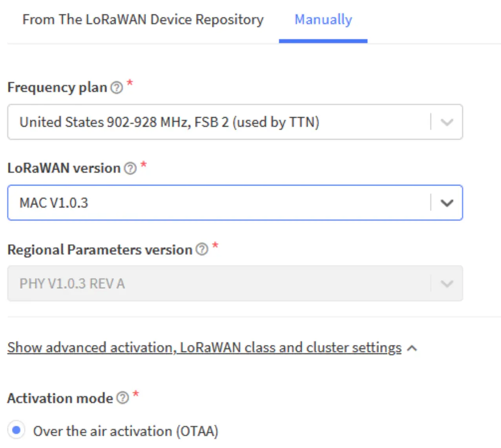The height and width of the screenshot is (448, 501).
Task: Click help icon next to LoRaWAN version
Action: pyautogui.click(x=130, y=169)
